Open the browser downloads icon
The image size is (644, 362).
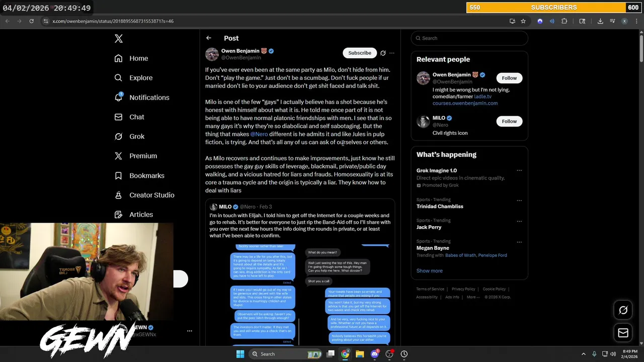coord(600,21)
